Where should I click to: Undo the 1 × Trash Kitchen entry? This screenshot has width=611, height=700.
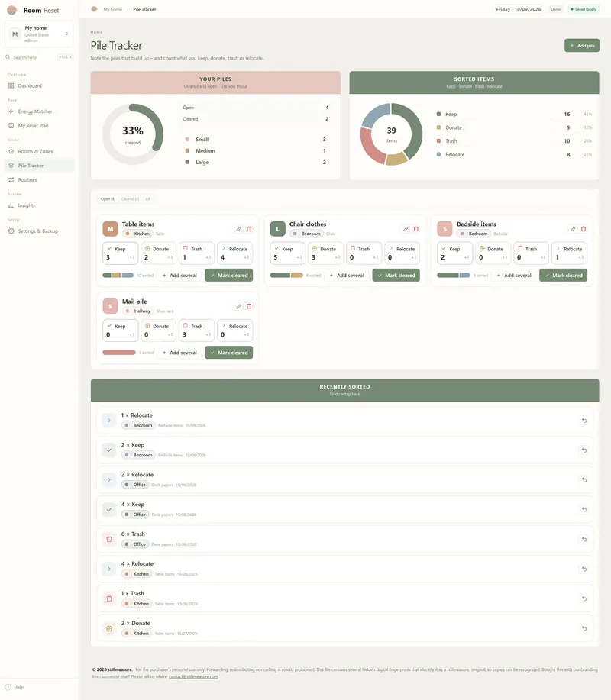pos(584,598)
